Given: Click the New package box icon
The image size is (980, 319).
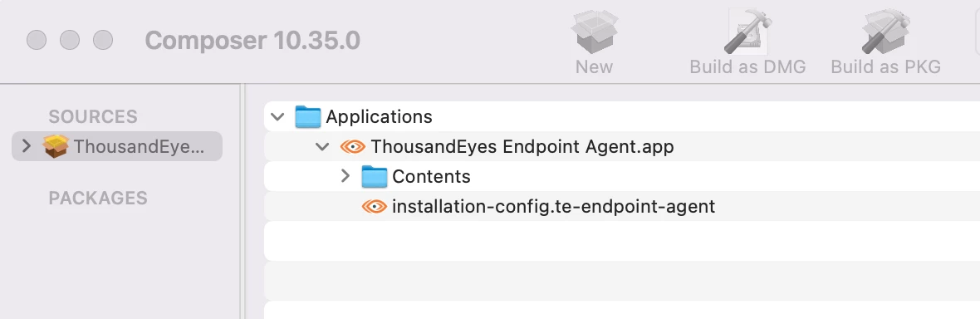Looking at the screenshot, I should (594, 32).
